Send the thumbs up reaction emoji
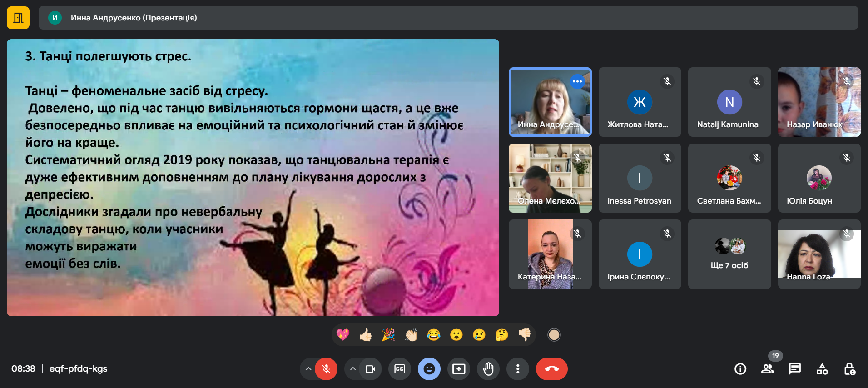 click(366, 335)
